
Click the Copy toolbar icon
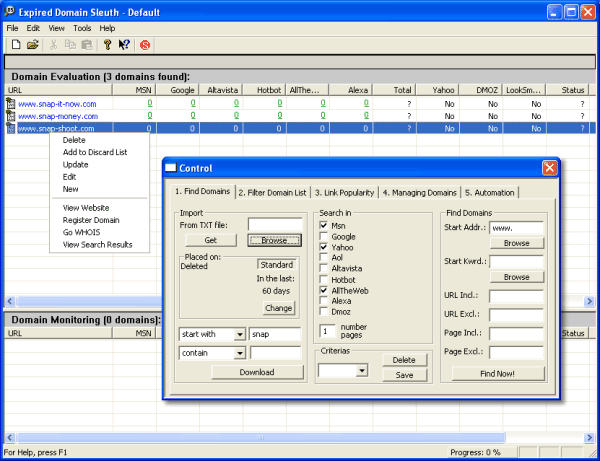click(70, 45)
